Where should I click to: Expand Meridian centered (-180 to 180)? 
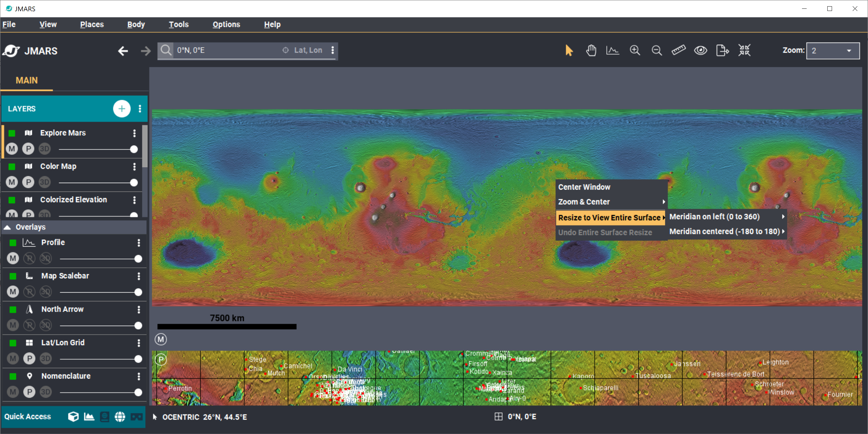click(x=727, y=232)
